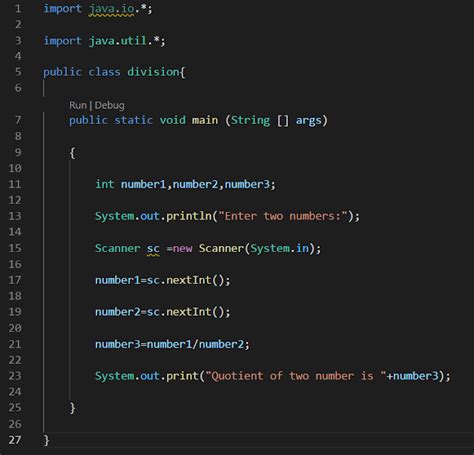
Task: Click line number 21 in the gutter
Action: 15,344
